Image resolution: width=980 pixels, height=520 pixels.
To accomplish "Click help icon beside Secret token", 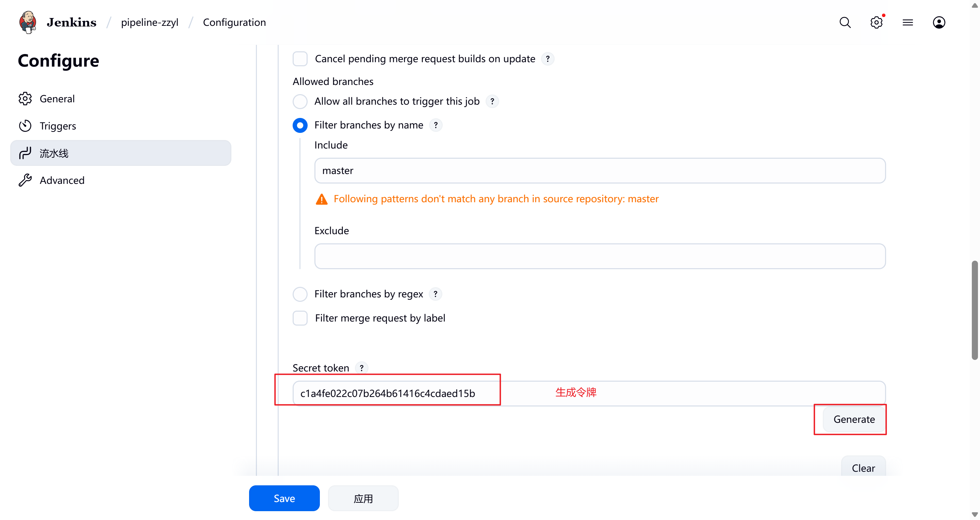I will (361, 368).
